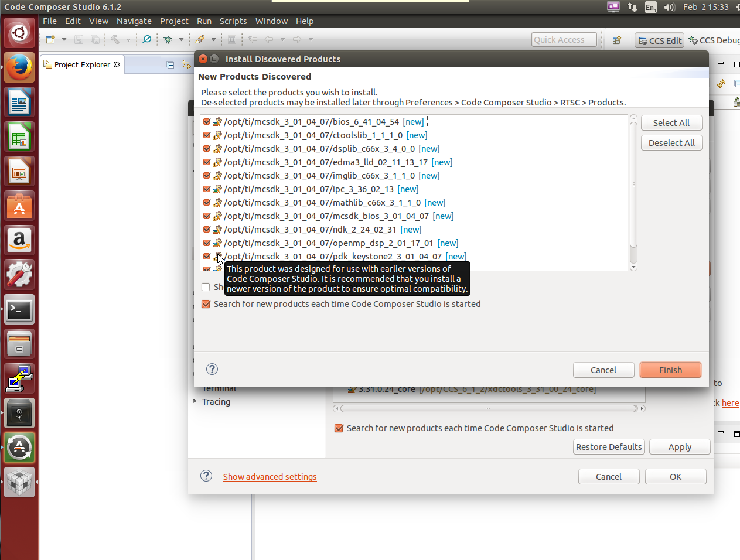
Task: Open the brush tool dropdown arrow
Action: (213, 39)
